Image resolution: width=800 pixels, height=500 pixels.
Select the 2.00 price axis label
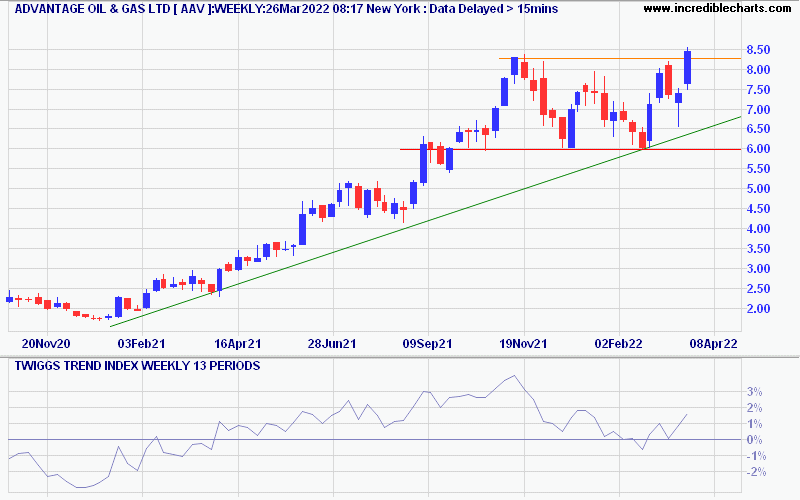[x=758, y=309]
